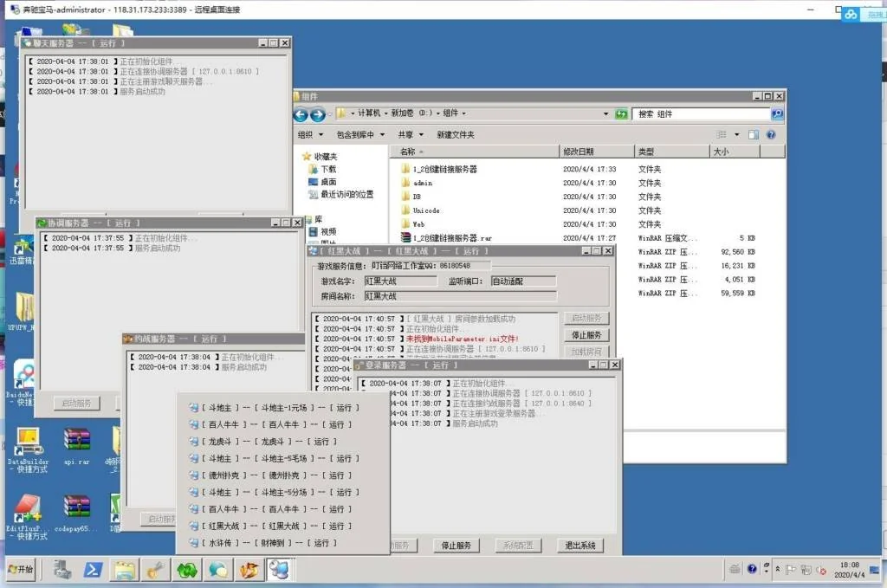The width and height of the screenshot is (887, 588).
Task: Click the 开始 Start button
Action: 23,569
